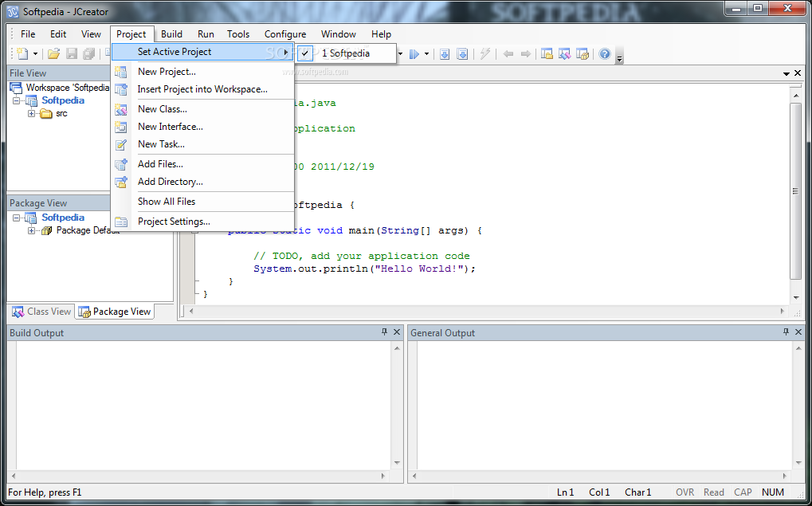Click the Add Directory menu icon
The height and width of the screenshot is (506, 812).
click(x=120, y=182)
